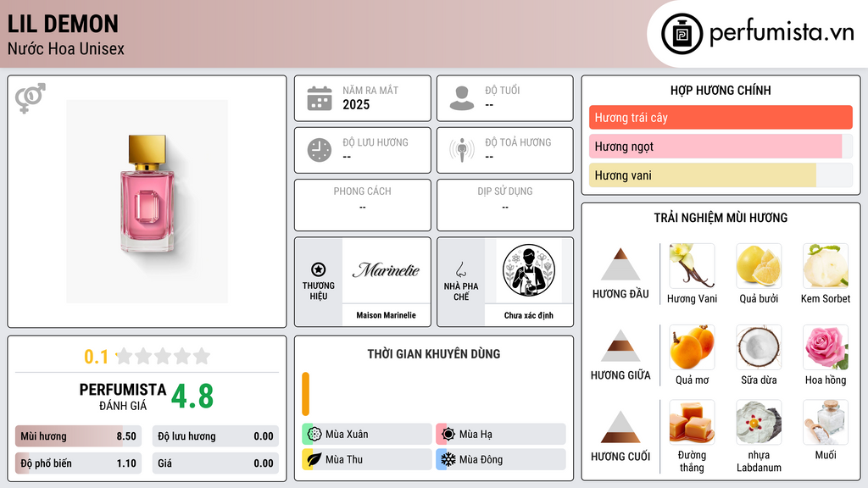The image size is (868, 488).
Task: Click the Nước Hoa Unisex subtitle
Action: pos(66,48)
